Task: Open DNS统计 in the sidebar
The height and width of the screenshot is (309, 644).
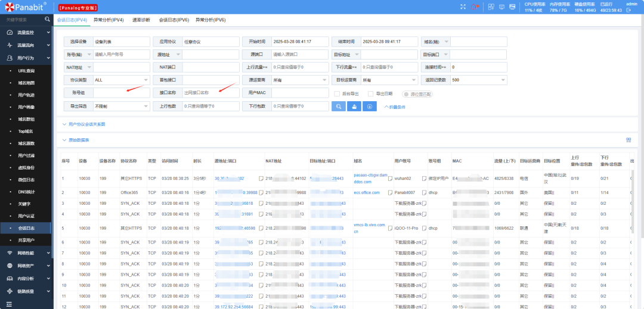Action: point(26,191)
